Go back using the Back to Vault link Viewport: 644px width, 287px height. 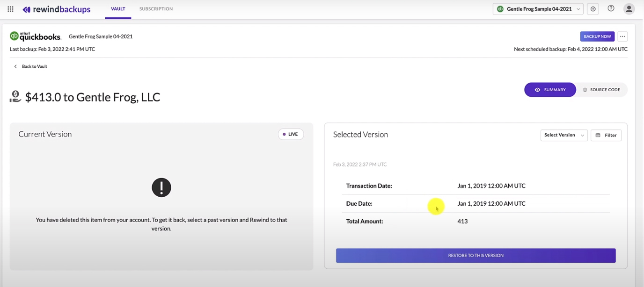(35, 66)
